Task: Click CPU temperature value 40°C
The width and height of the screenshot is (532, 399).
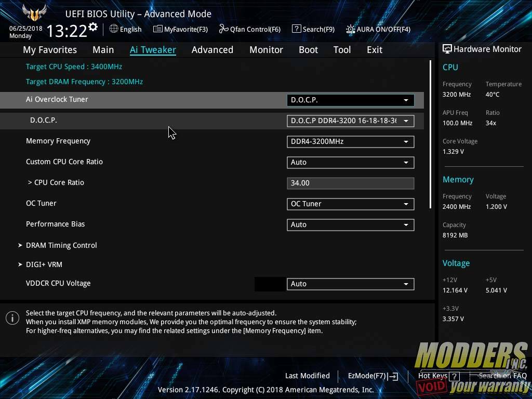Action: point(493,95)
